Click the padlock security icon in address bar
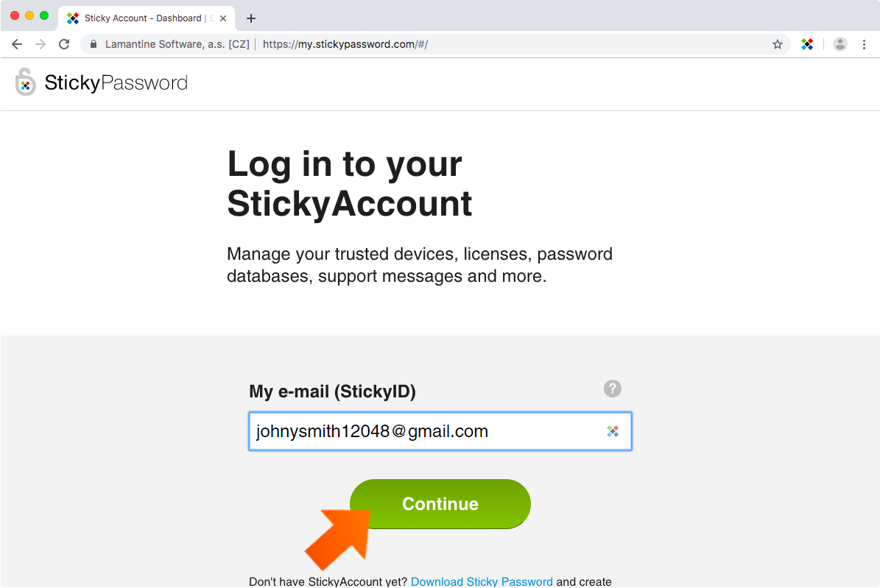The width and height of the screenshot is (880, 588). (94, 44)
